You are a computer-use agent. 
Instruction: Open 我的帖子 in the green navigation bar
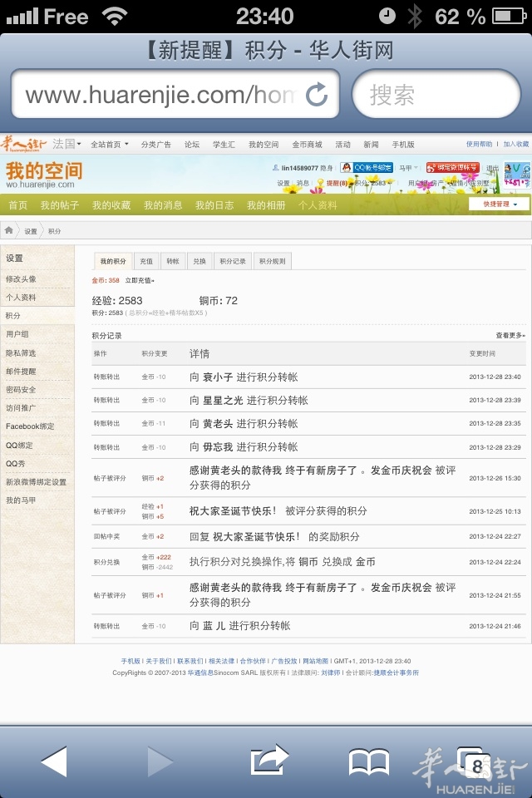(x=60, y=205)
